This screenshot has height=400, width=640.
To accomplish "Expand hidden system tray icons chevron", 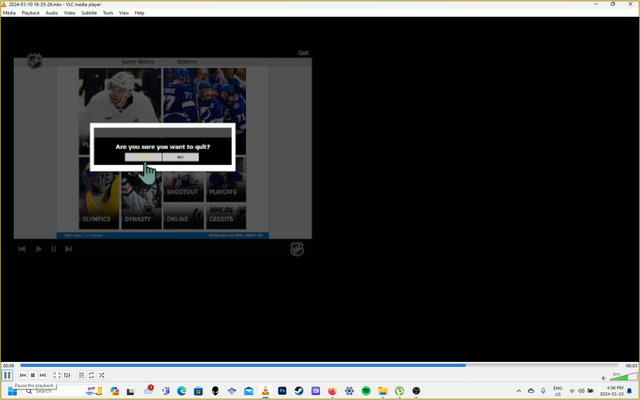I will pos(519,391).
